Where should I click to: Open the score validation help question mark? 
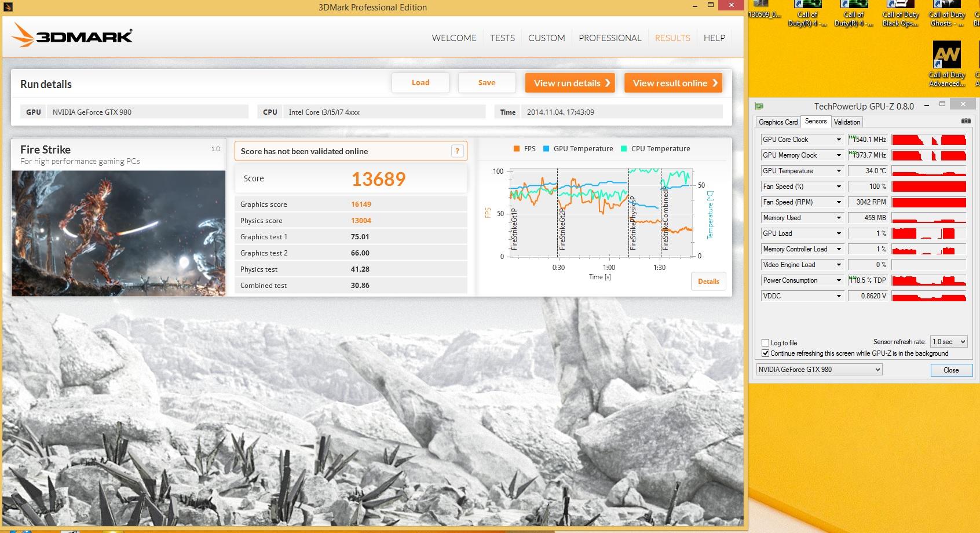[457, 151]
